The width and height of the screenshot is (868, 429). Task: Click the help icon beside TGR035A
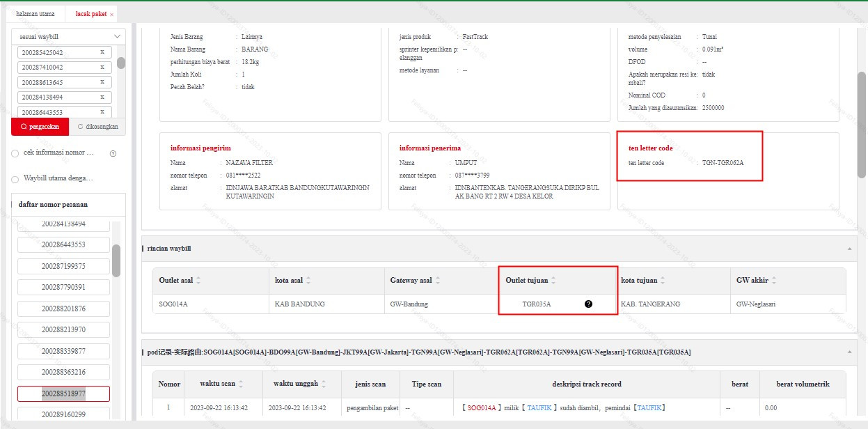588,304
